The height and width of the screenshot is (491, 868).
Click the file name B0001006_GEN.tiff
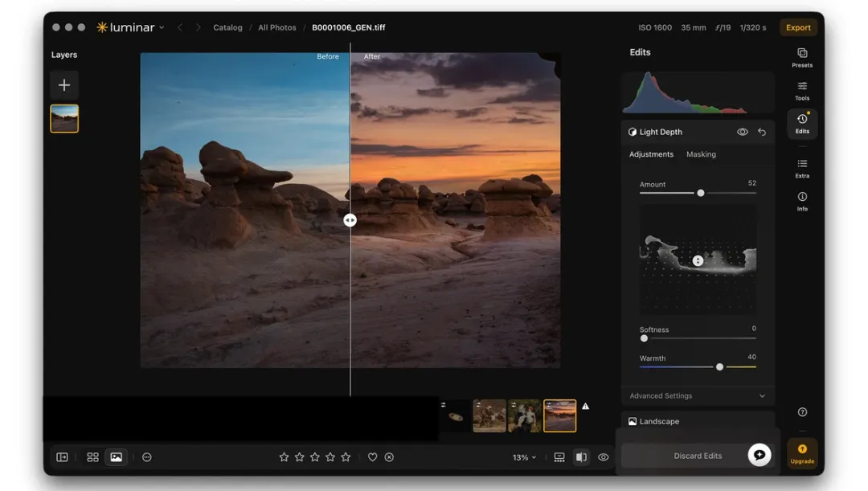[x=348, y=27]
